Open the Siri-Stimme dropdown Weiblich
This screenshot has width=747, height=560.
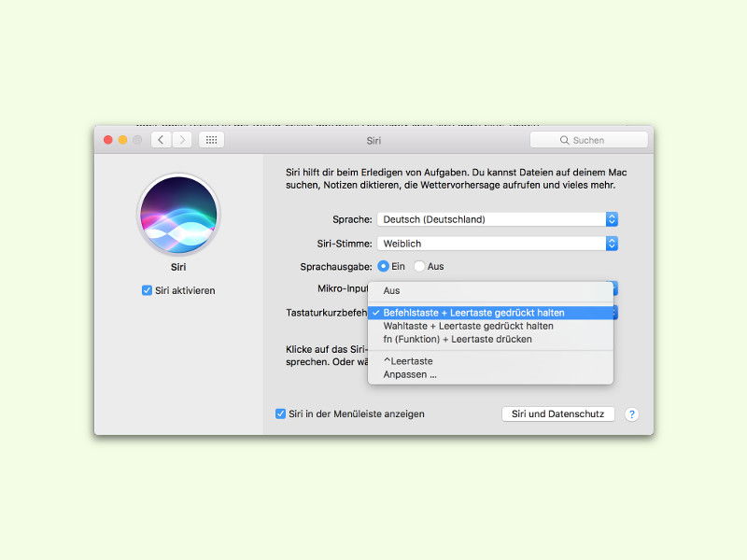click(498, 244)
